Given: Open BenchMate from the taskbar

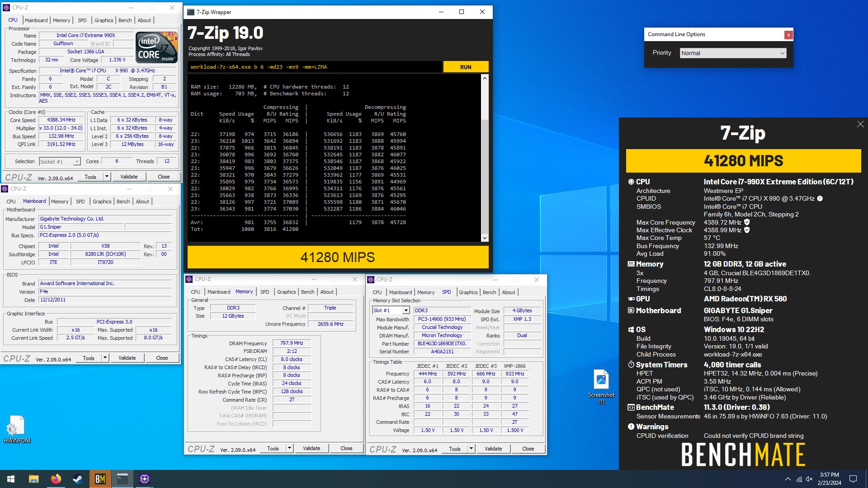Looking at the screenshot, I should (x=100, y=479).
